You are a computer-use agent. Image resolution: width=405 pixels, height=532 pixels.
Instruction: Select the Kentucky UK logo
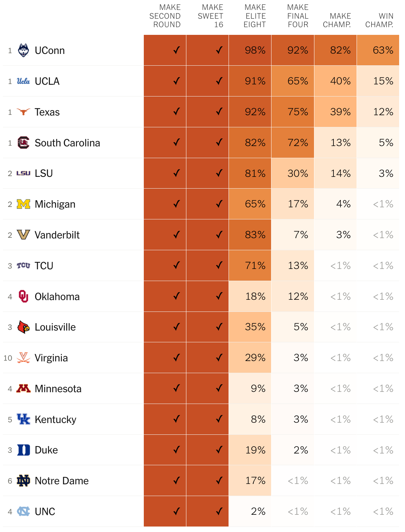coord(23,419)
